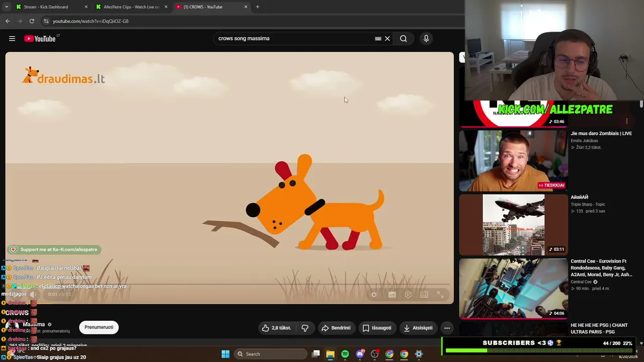
Task: Open options menu for the top recommended video
Action: pyautogui.click(x=627, y=121)
